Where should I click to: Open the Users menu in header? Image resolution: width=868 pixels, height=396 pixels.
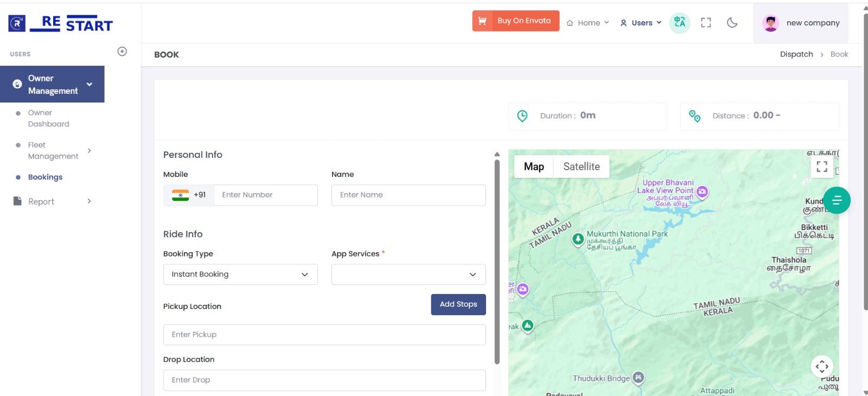pos(641,23)
